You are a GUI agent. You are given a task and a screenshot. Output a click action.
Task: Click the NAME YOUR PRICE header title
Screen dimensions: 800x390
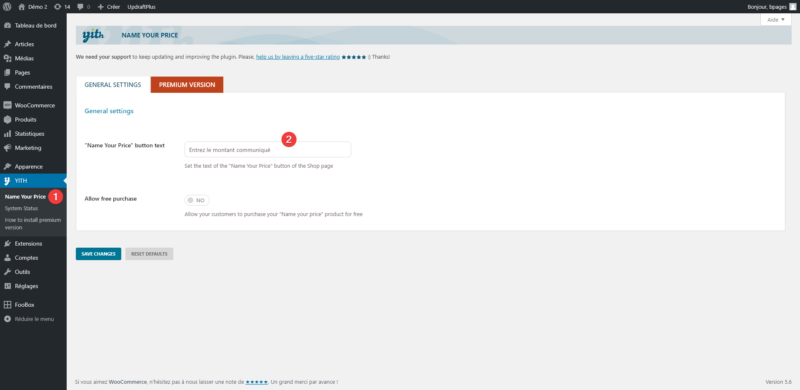(x=149, y=35)
